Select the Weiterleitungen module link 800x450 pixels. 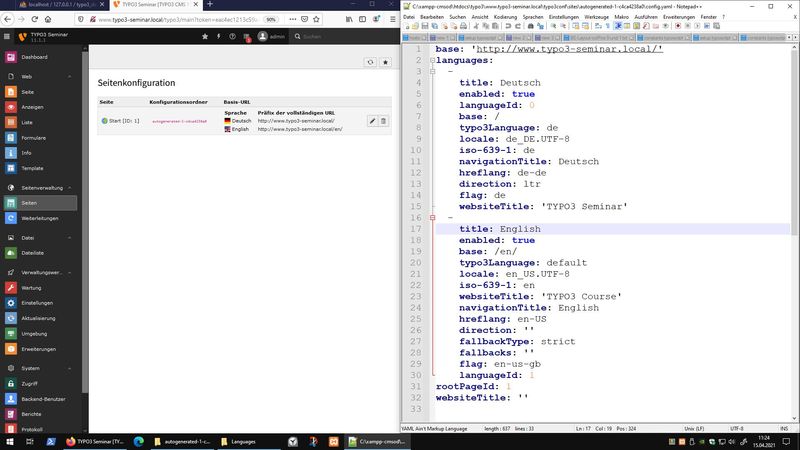(x=40, y=218)
